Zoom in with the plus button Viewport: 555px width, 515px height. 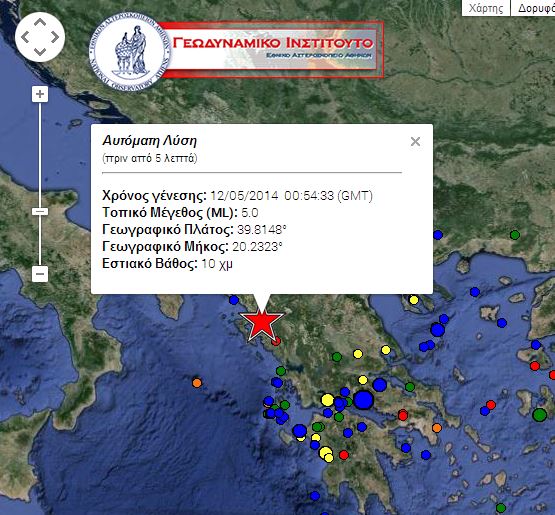40,94
